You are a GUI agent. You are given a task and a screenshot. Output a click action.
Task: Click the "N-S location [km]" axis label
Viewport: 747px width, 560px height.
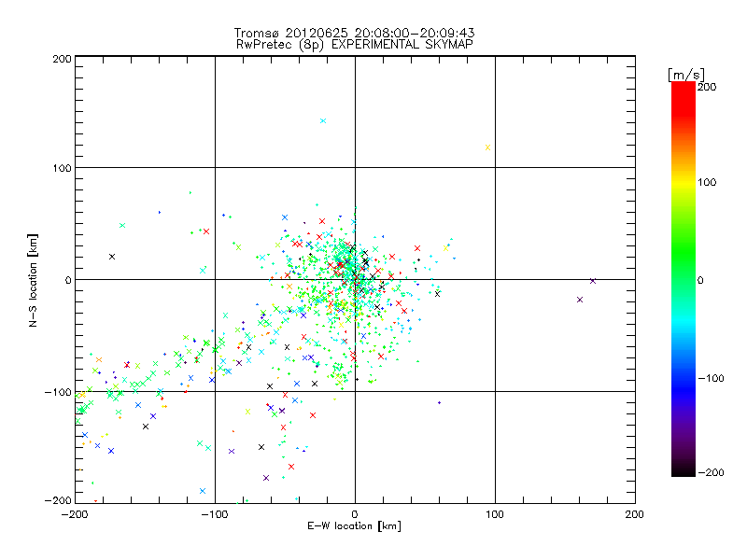click(33, 280)
